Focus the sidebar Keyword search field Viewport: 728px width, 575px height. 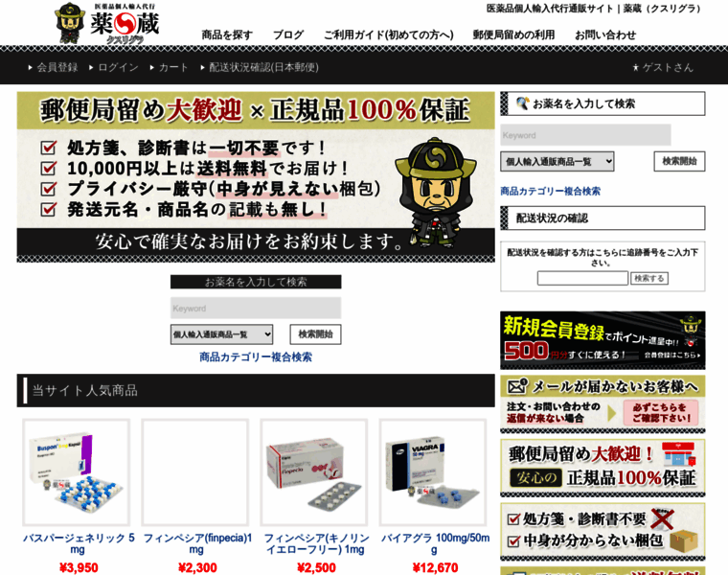point(585,135)
